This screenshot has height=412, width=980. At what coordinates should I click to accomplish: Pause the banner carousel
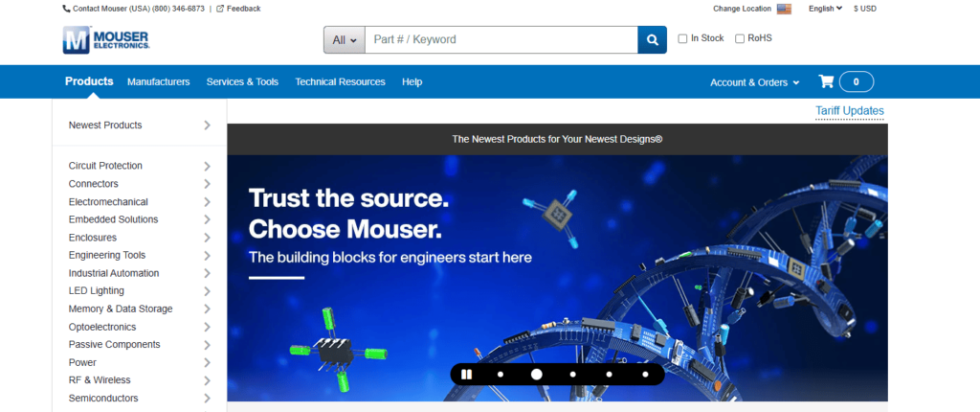(x=467, y=375)
